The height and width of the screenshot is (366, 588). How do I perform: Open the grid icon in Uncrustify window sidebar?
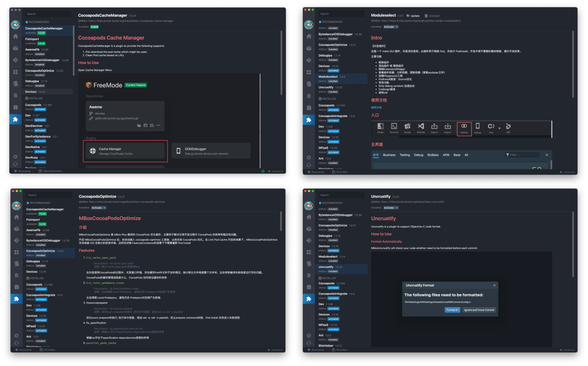(309, 252)
